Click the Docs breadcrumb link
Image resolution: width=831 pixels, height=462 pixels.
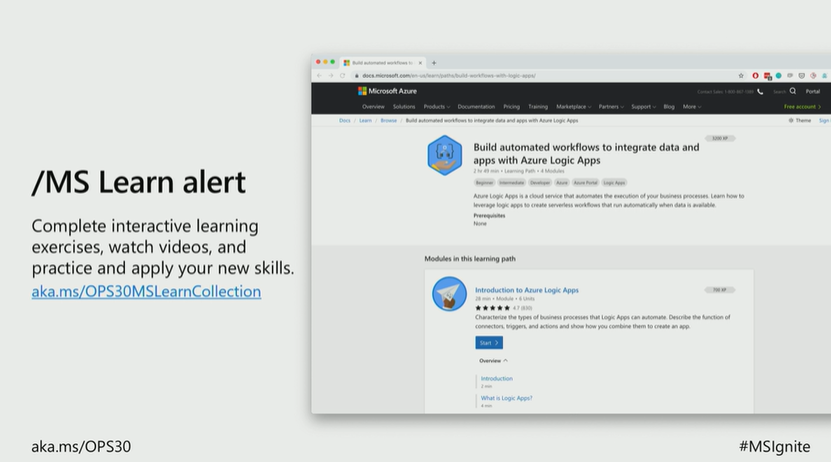click(x=344, y=120)
